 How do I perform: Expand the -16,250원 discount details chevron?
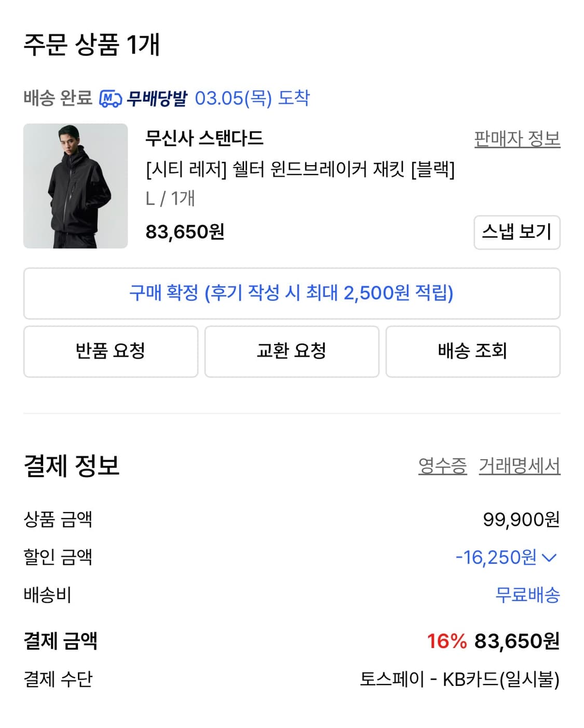pyautogui.click(x=548, y=558)
